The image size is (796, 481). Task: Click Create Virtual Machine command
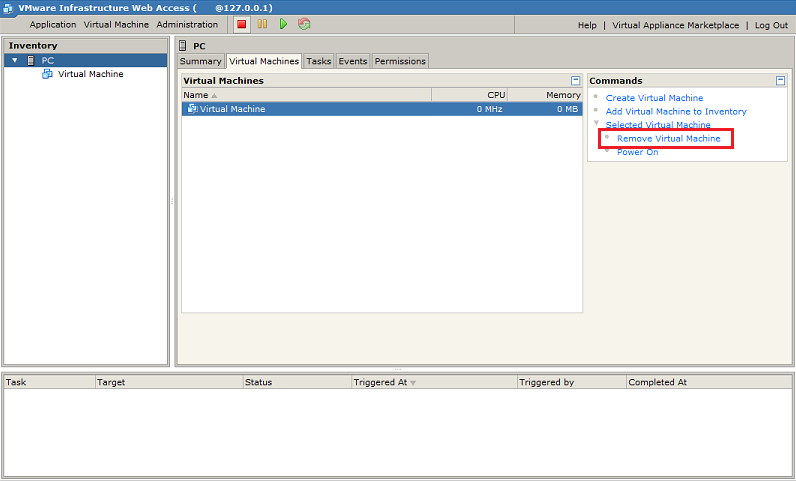pyautogui.click(x=654, y=98)
